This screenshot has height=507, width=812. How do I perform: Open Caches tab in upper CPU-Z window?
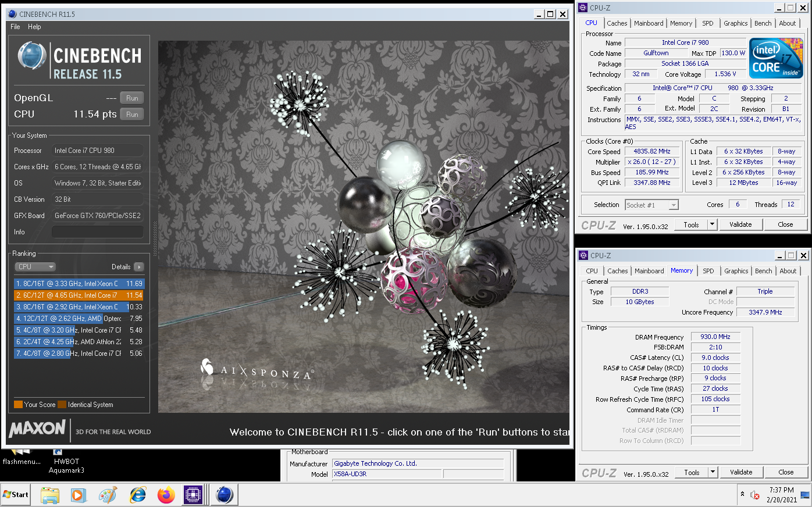click(617, 23)
